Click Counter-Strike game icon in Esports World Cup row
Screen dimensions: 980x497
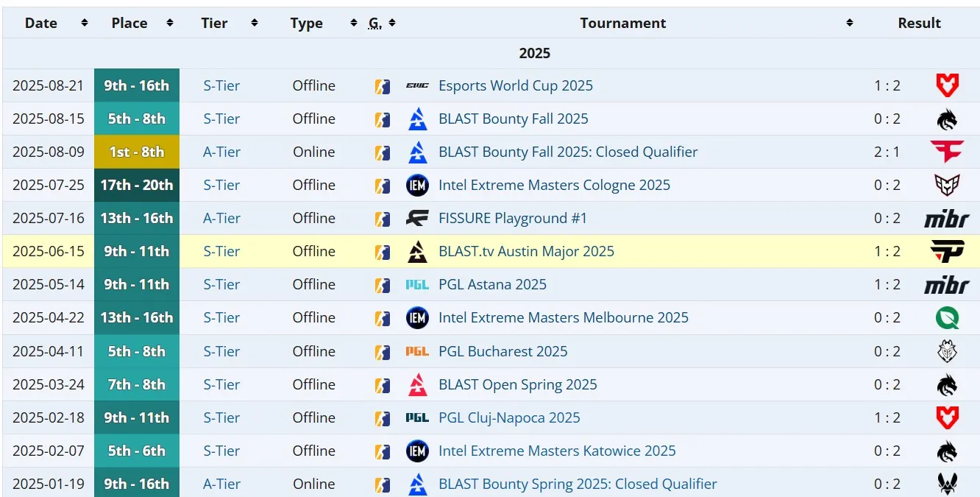point(382,86)
